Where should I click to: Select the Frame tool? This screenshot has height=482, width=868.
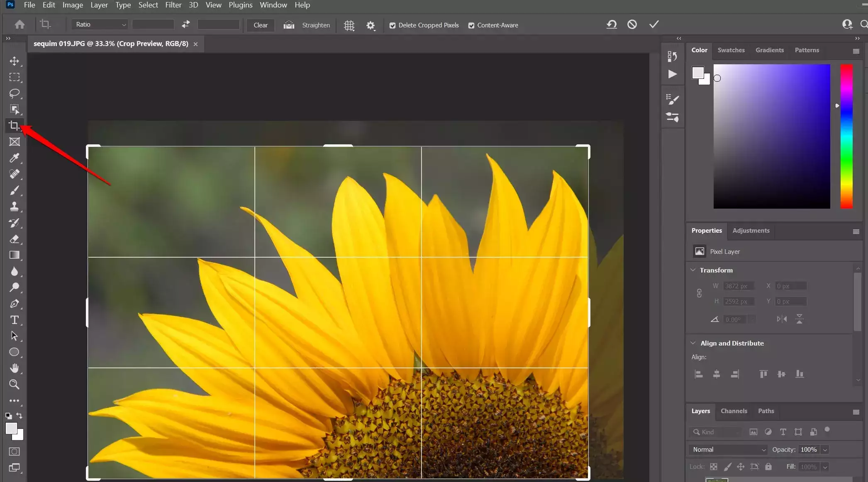pos(15,142)
